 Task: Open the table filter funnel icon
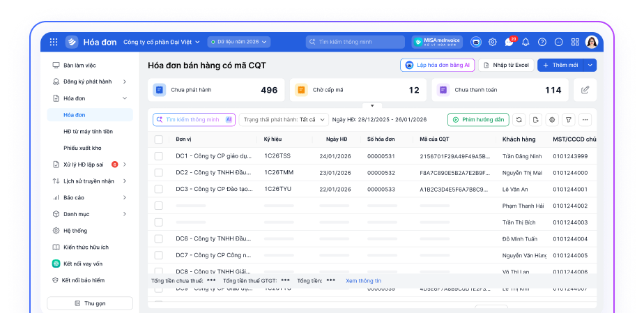click(x=568, y=120)
